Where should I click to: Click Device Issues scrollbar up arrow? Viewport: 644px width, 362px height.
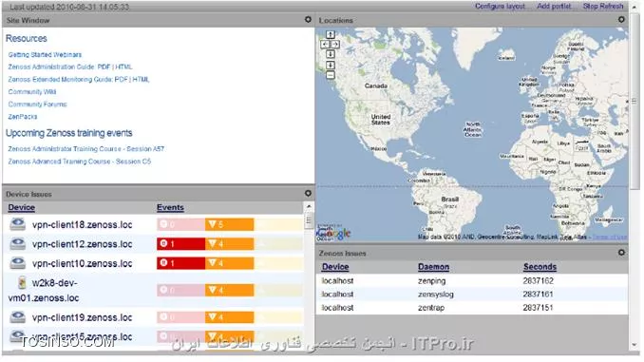tap(309, 206)
